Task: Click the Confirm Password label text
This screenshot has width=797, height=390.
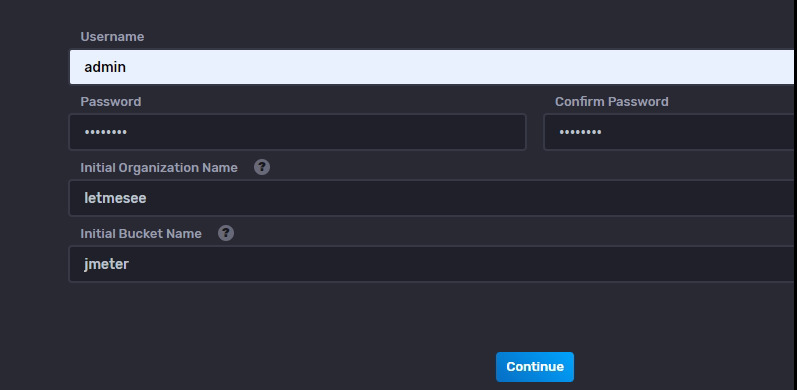Action: (611, 102)
